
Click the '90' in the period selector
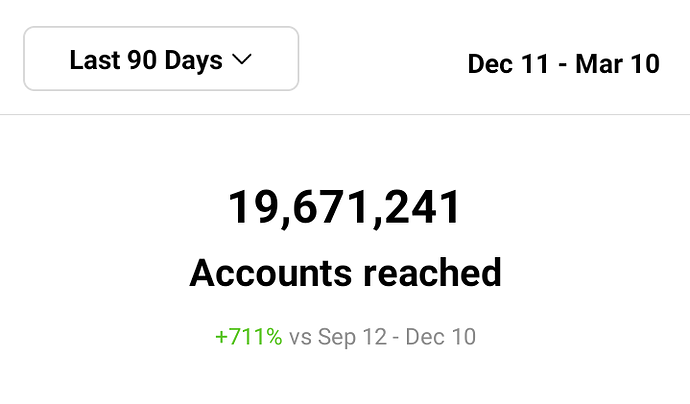click(142, 60)
